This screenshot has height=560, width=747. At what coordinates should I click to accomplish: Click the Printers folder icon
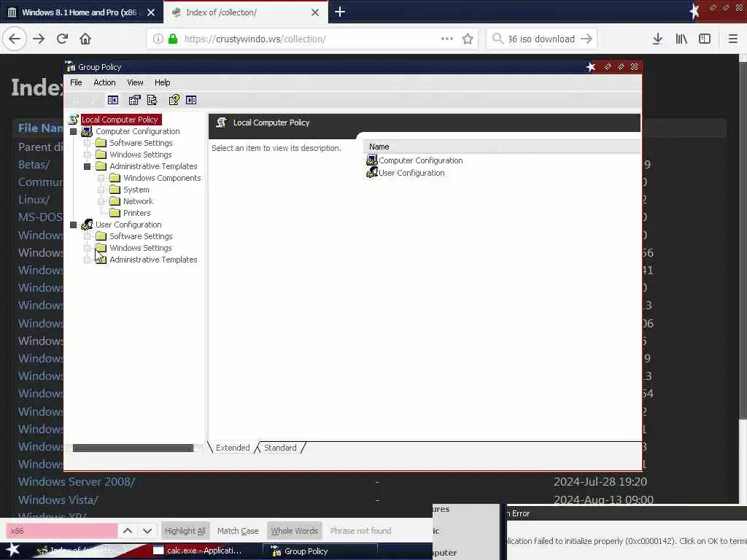pos(115,213)
